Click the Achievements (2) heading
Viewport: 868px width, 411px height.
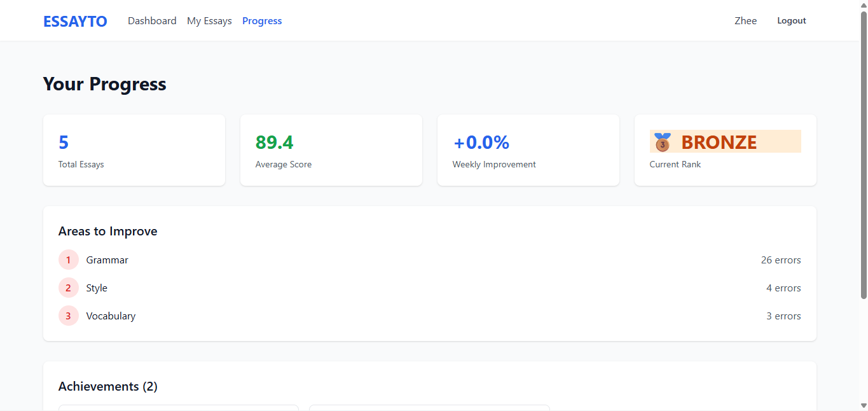pos(108,386)
